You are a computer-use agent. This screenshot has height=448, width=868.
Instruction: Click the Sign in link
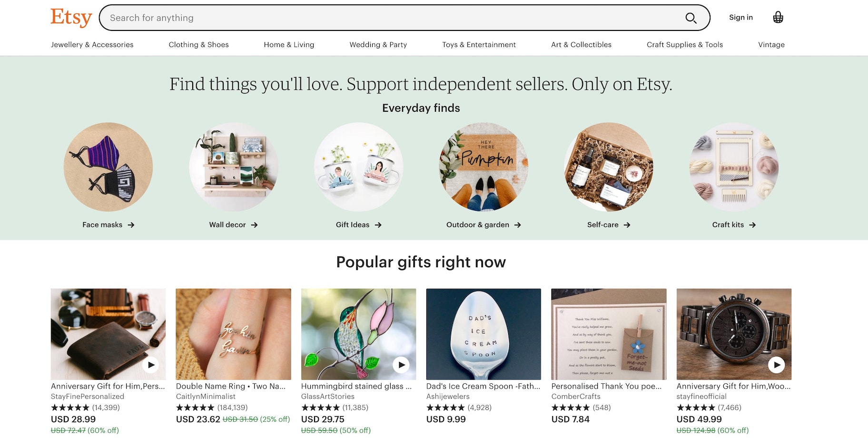pos(740,18)
